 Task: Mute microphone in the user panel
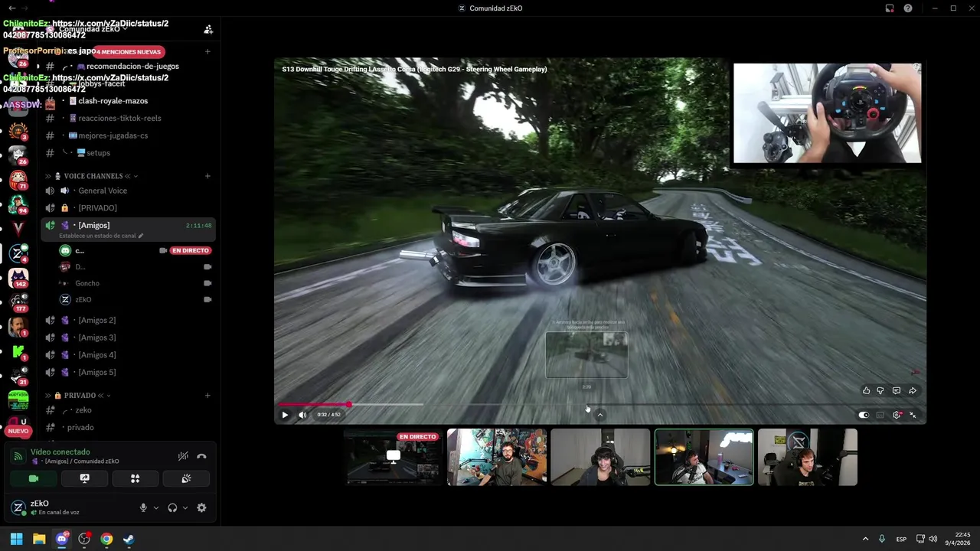click(x=143, y=507)
